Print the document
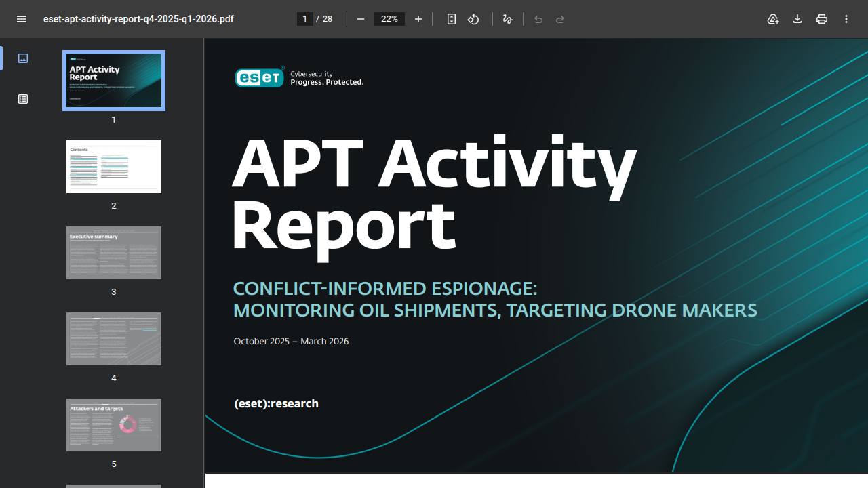This screenshot has width=868, height=488. pyautogui.click(x=822, y=19)
